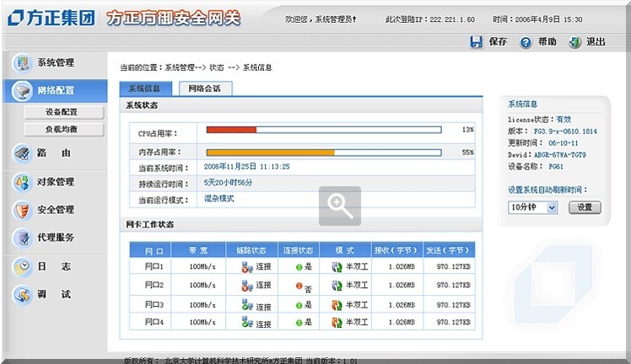Click the blue question mark help icon
This screenshot has height=364, width=631.
pos(526,42)
